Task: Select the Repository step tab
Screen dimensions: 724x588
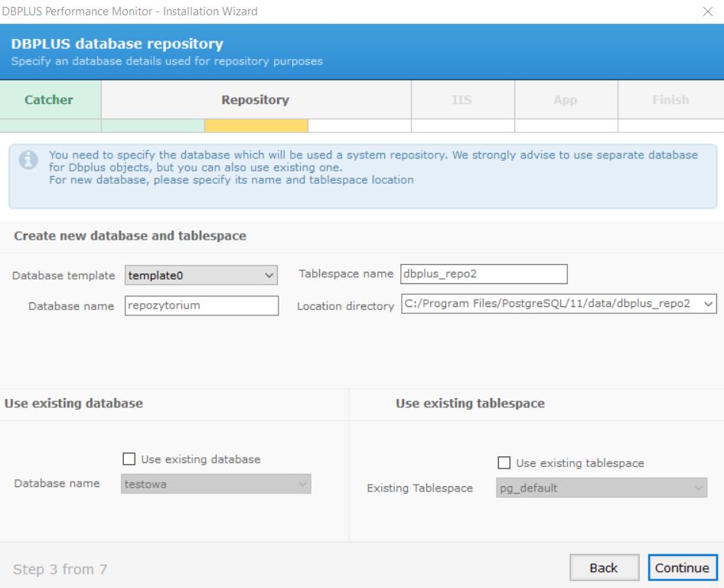Action: 256,100
